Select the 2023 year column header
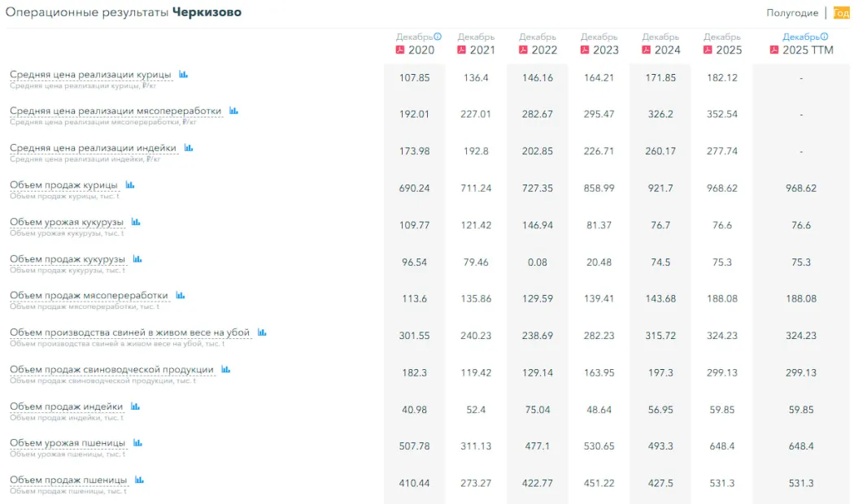The height and width of the screenshot is (504, 854). point(606,50)
